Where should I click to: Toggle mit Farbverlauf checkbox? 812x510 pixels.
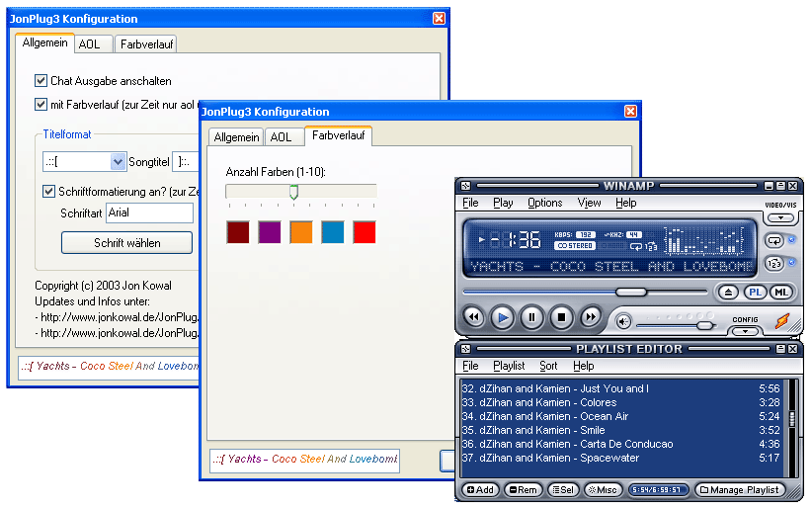tap(41, 104)
